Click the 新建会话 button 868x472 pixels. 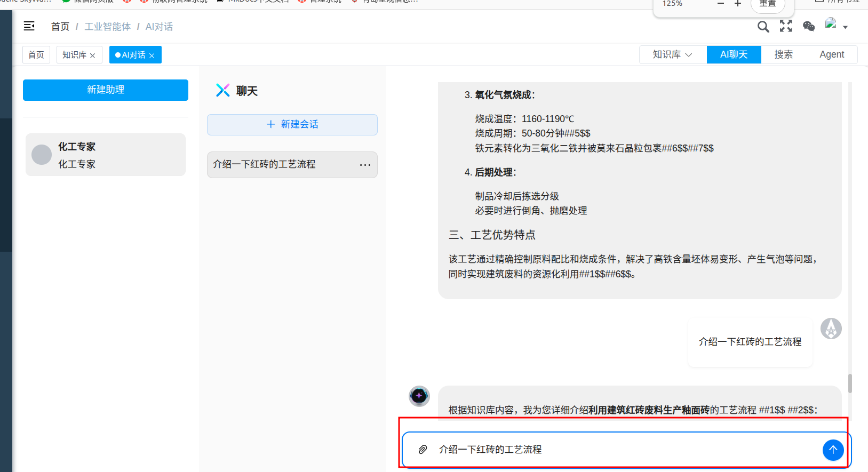pos(292,124)
